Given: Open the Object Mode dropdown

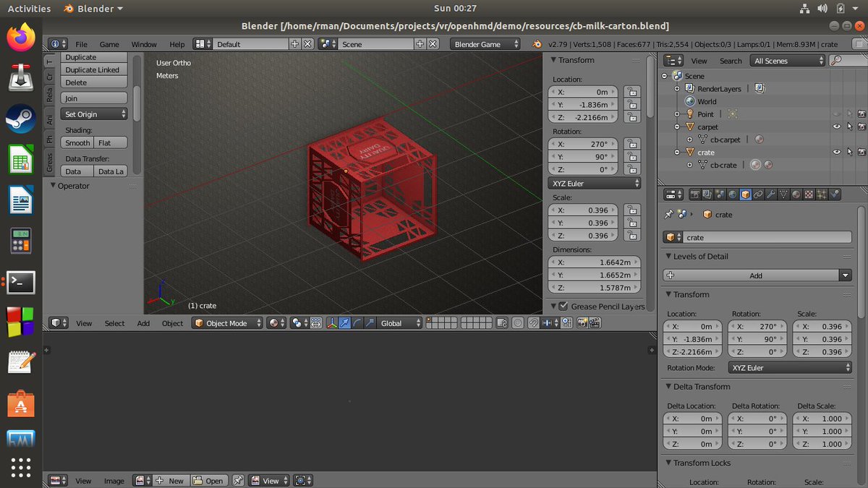Looking at the screenshot, I should (226, 323).
